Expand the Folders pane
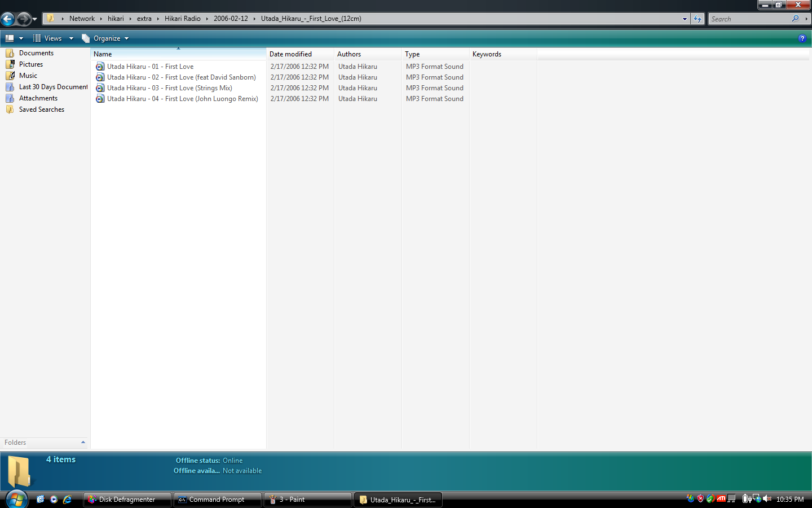Image resolution: width=812 pixels, height=508 pixels. (83, 443)
